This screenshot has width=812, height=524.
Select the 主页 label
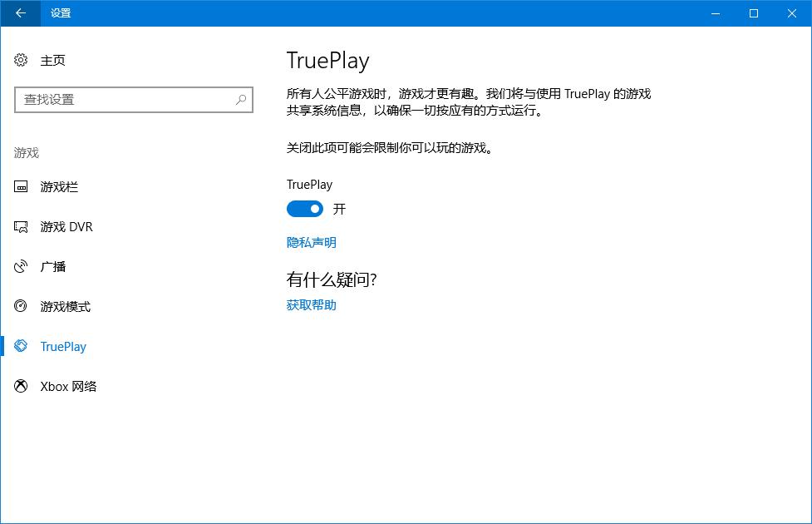tap(53, 61)
